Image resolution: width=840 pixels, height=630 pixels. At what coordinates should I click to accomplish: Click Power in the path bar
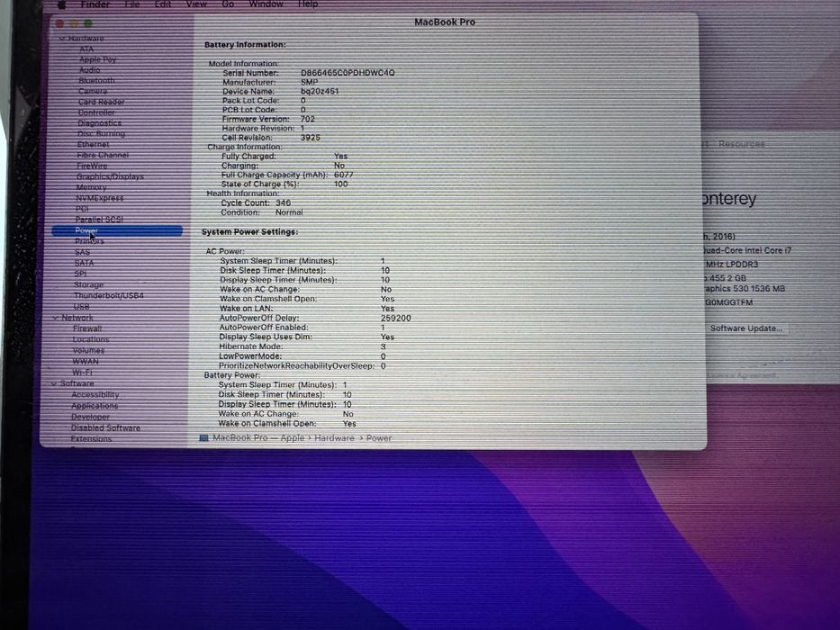point(379,438)
